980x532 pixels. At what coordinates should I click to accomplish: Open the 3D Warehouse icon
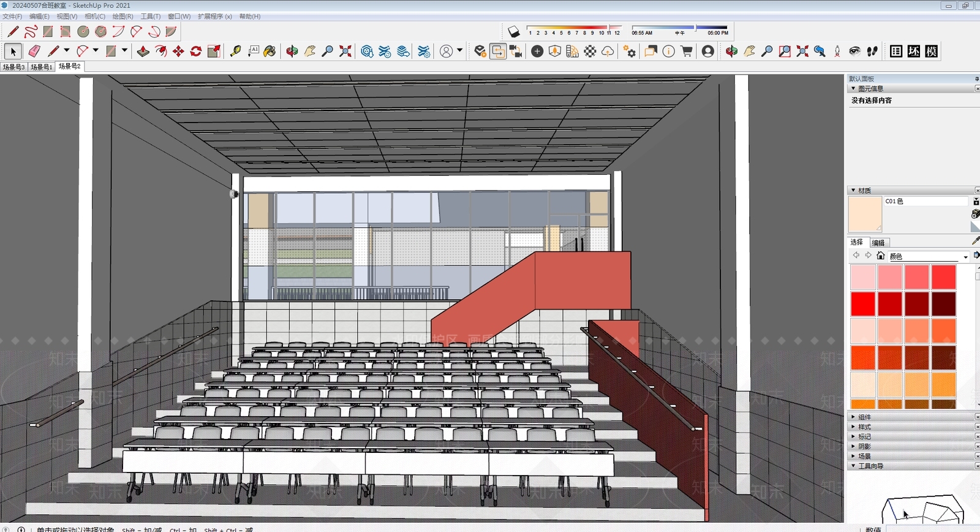coord(367,51)
